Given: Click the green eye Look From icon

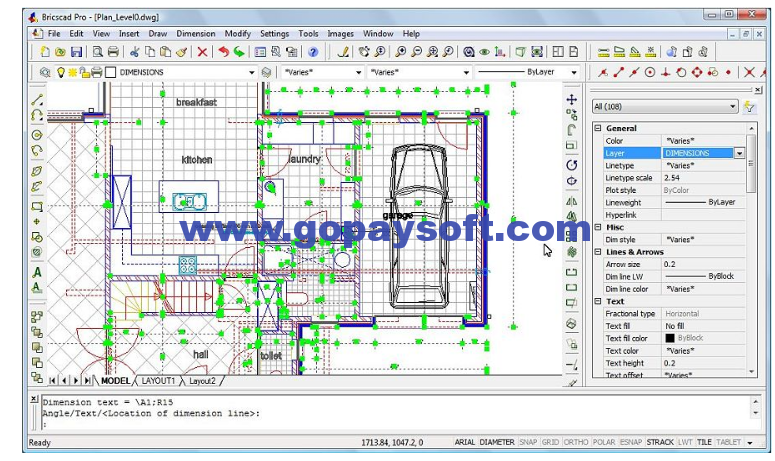Looking at the screenshot, I should click(x=485, y=52).
